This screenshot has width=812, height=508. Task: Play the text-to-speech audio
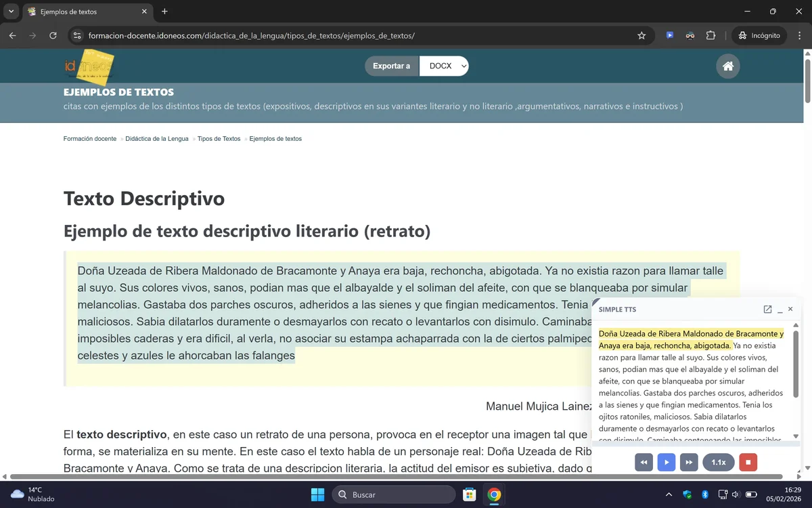tap(666, 462)
